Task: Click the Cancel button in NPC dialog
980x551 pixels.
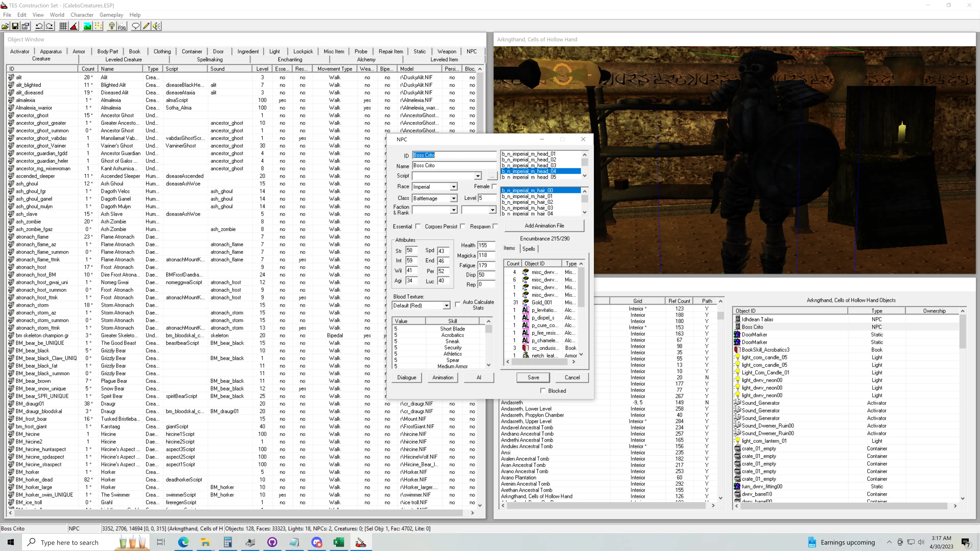Action: (572, 377)
